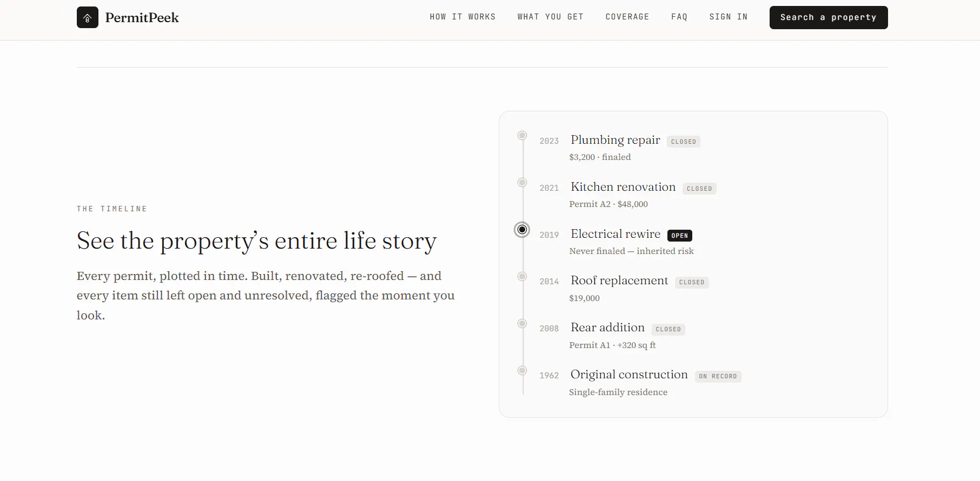Click the '$19,000' roof cost text
The height and width of the screenshot is (481, 980).
[584, 298]
